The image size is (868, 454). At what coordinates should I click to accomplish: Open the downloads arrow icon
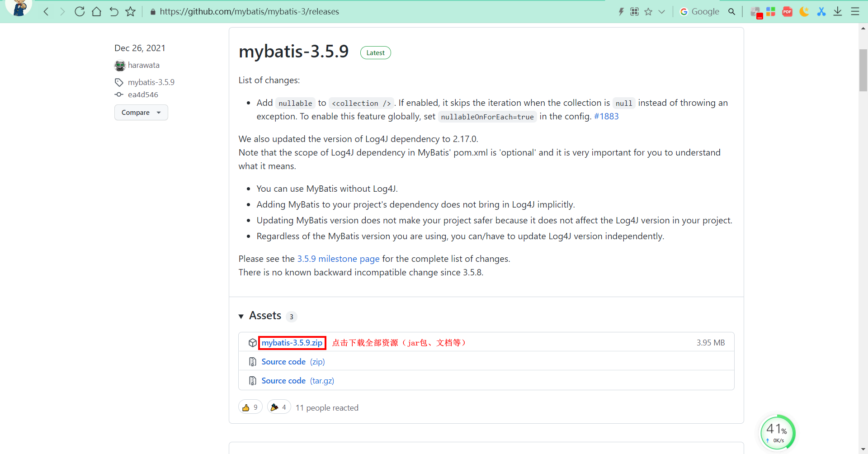838,12
